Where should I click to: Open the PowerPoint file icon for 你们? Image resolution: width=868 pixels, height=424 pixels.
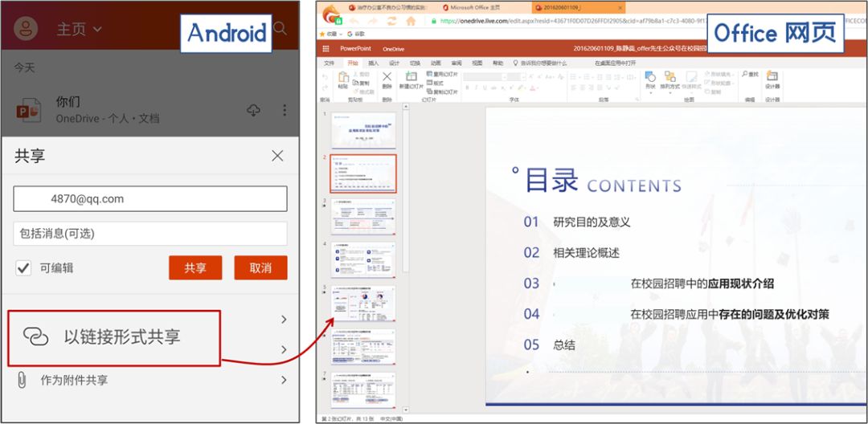point(28,109)
